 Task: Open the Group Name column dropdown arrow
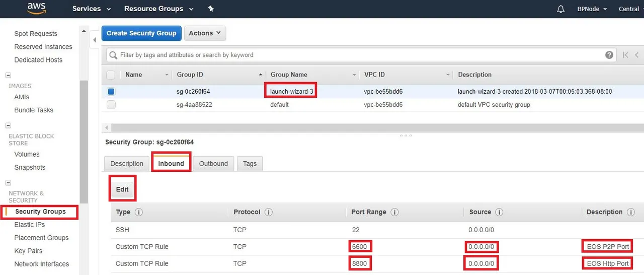pyautogui.click(x=355, y=75)
